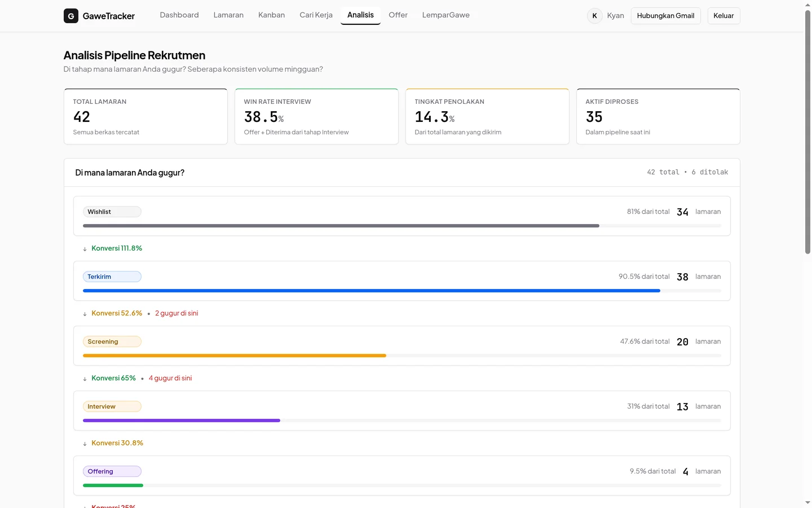Click the Hubungkan Gmail button

tap(665, 16)
